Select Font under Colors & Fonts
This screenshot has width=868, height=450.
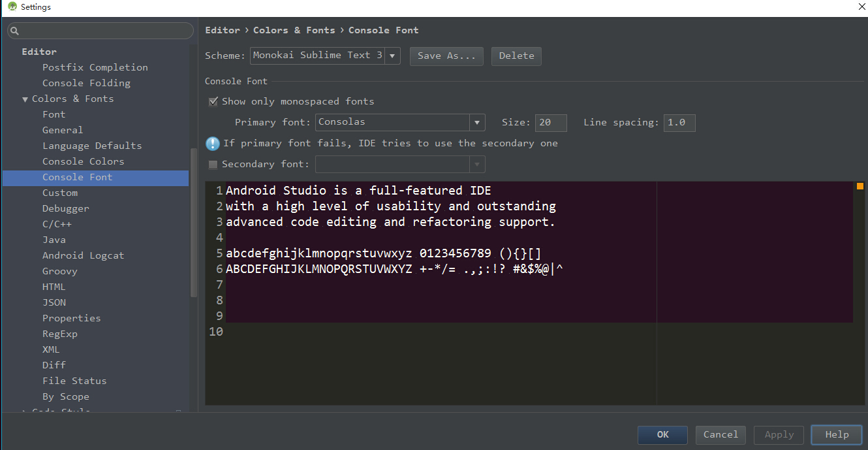tap(54, 114)
